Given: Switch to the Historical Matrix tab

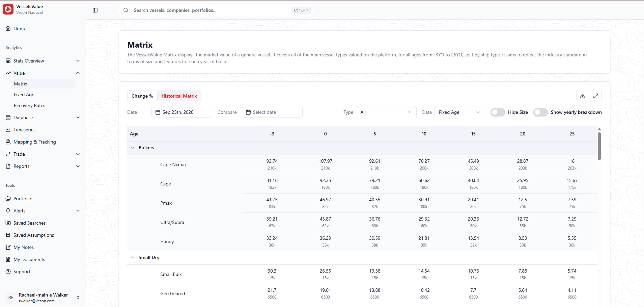Looking at the screenshot, I should point(179,96).
